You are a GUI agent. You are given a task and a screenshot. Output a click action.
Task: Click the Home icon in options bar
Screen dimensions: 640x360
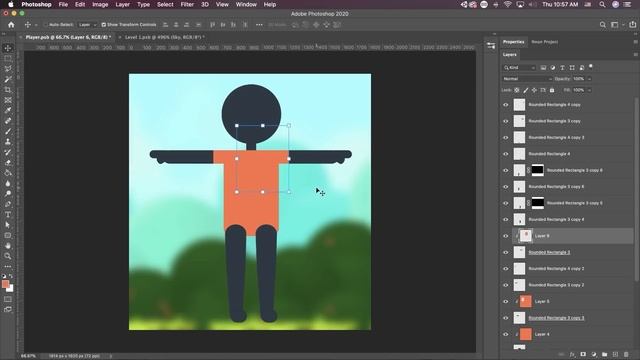(x=11, y=25)
